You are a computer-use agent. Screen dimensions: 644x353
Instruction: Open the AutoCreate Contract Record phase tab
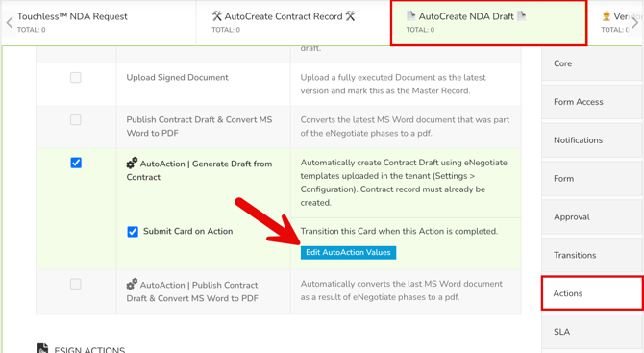click(293, 22)
